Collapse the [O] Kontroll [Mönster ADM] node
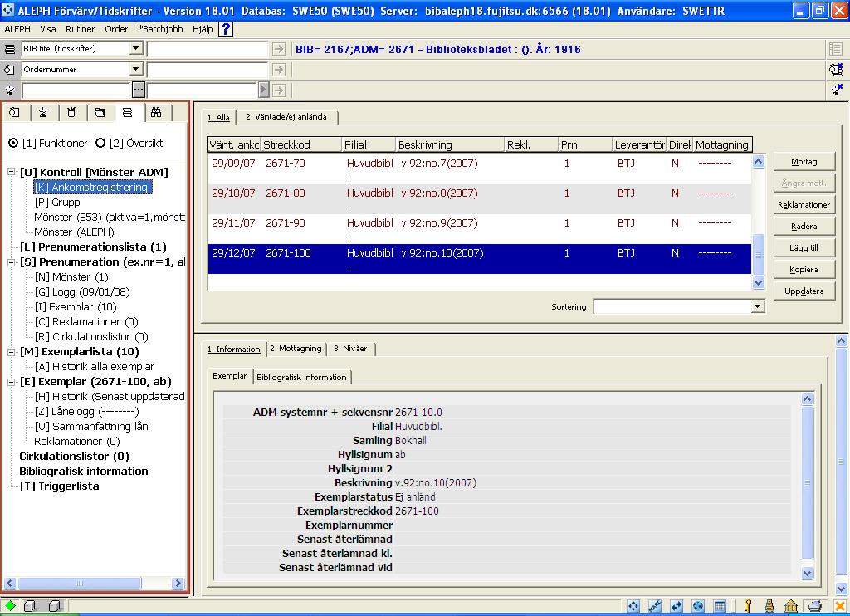Viewport: 850px width, 616px height. coord(11,172)
